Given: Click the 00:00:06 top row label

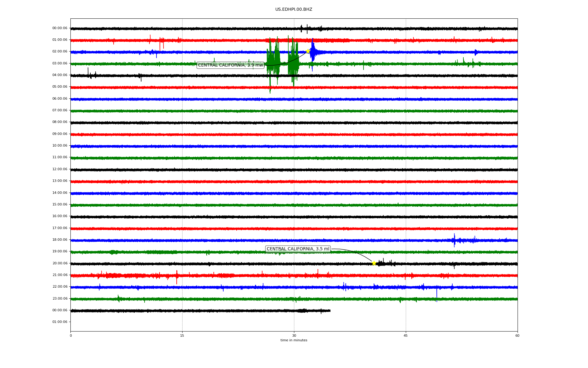Looking at the screenshot, I should point(60,28).
